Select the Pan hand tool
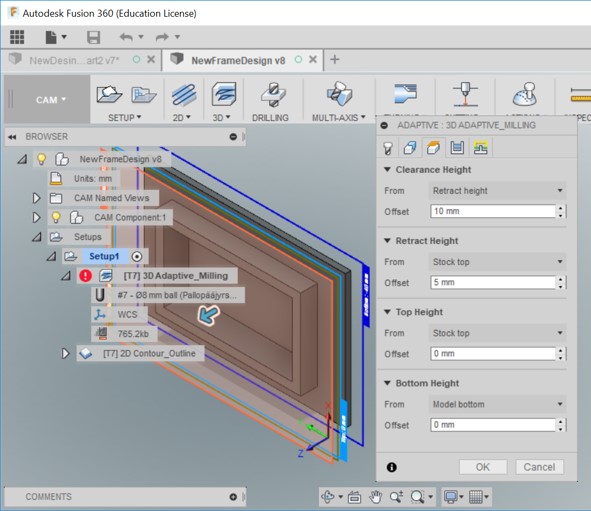591x511 pixels. [375, 497]
